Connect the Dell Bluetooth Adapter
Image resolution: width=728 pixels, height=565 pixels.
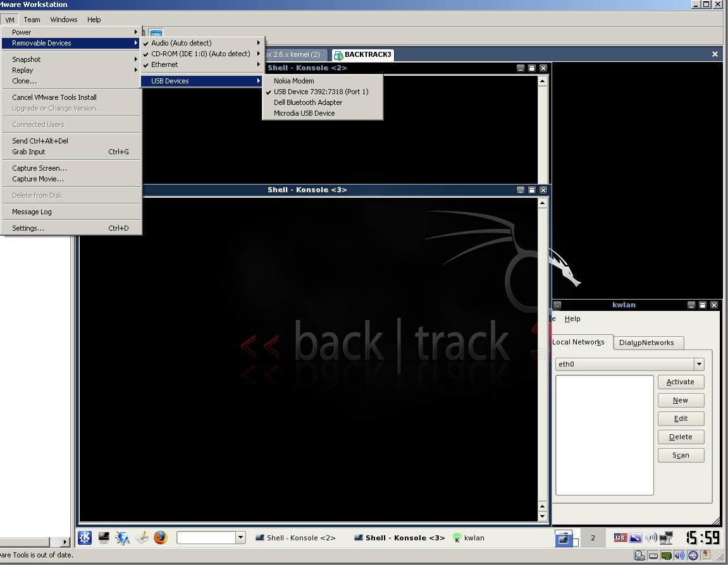click(x=323, y=102)
